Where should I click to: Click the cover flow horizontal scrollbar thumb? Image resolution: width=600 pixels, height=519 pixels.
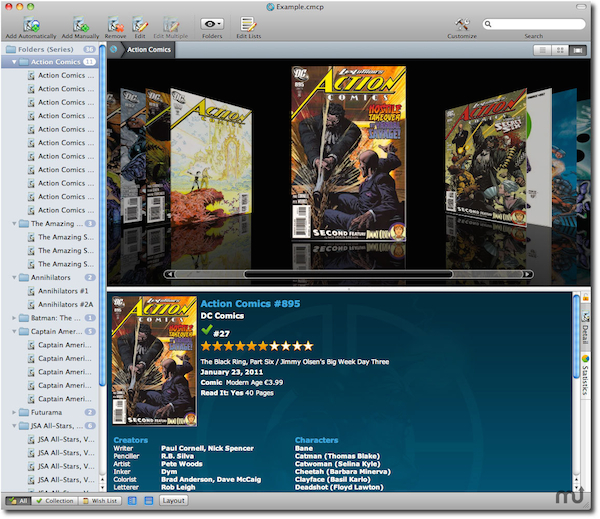348,274
